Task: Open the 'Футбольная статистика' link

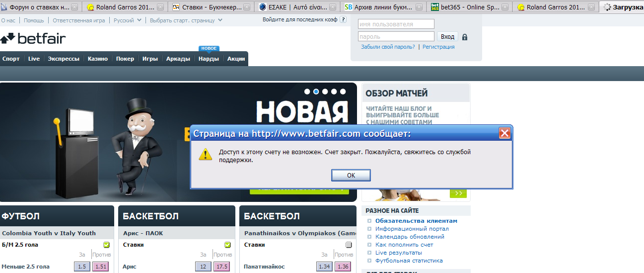Action: [x=409, y=261]
